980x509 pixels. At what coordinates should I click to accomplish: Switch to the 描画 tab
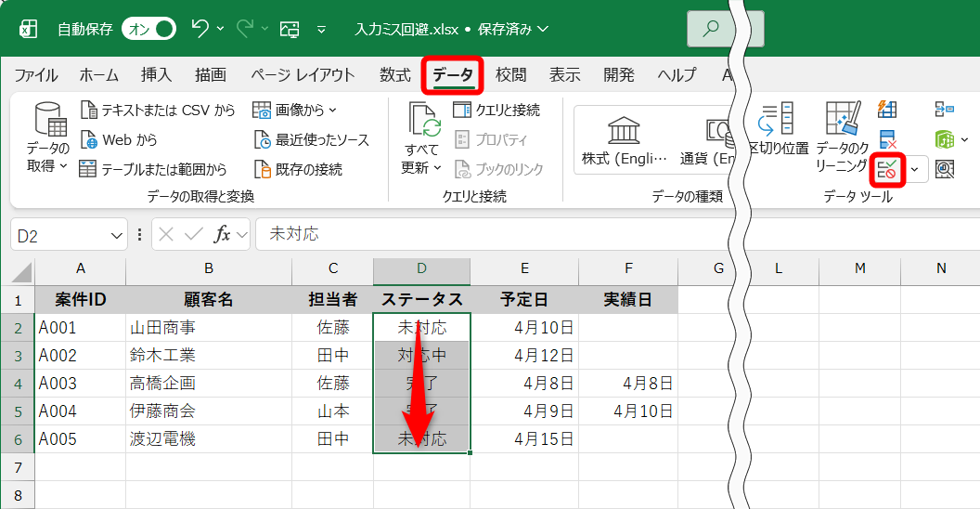tap(211, 75)
